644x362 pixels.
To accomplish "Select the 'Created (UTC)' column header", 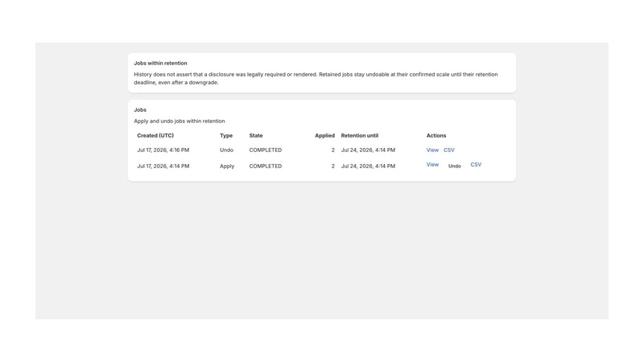I will coord(155,135).
